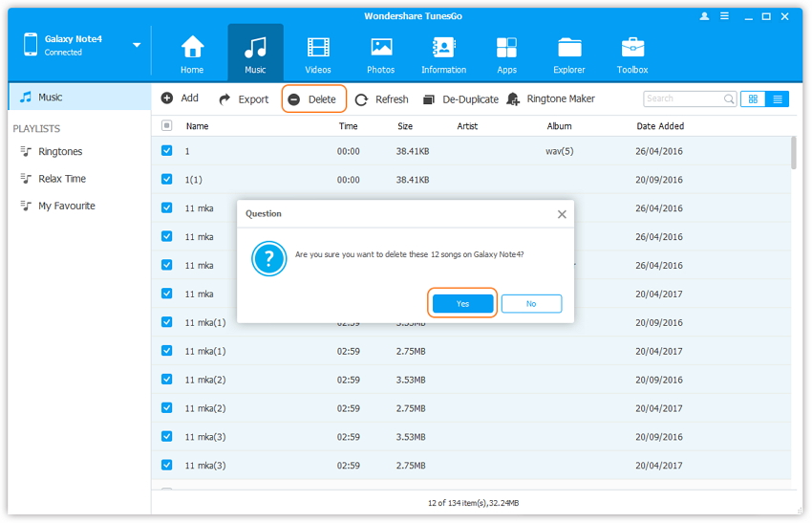Switch to list view icon
The height and width of the screenshot is (523, 812).
click(778, 99)
